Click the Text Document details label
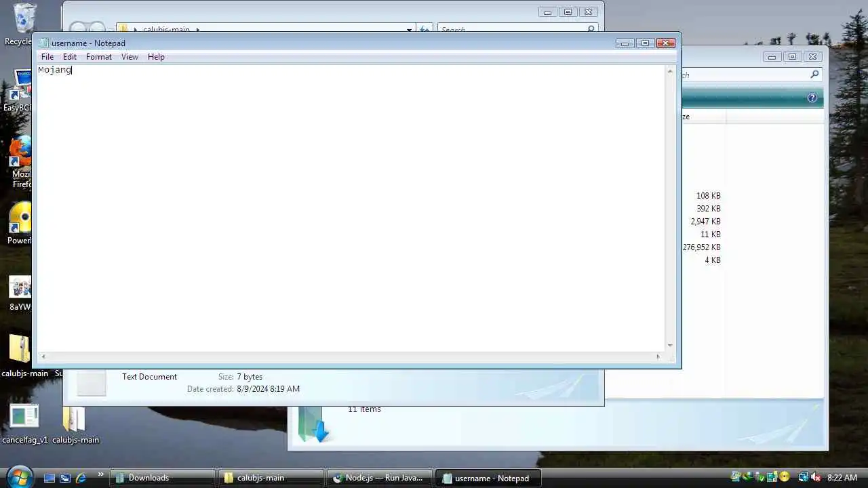Image resolution: width=868 pixels, height=488 pixels. [149, 377]
